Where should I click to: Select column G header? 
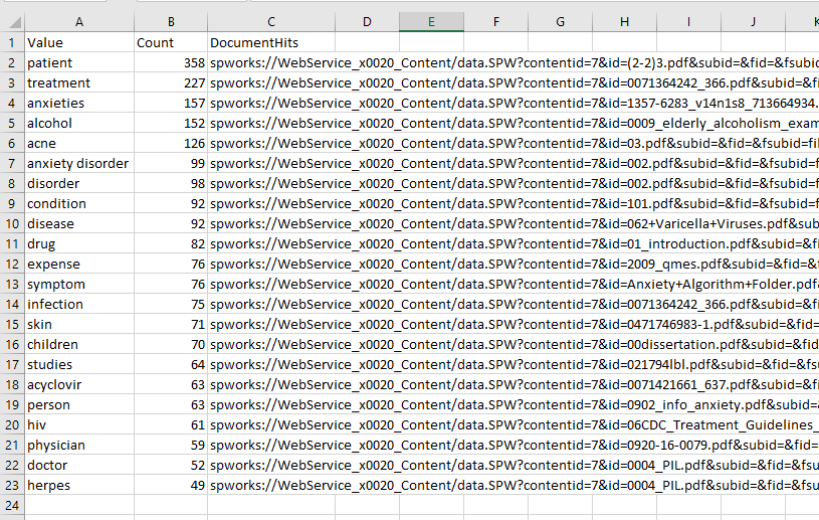point(560,22)
